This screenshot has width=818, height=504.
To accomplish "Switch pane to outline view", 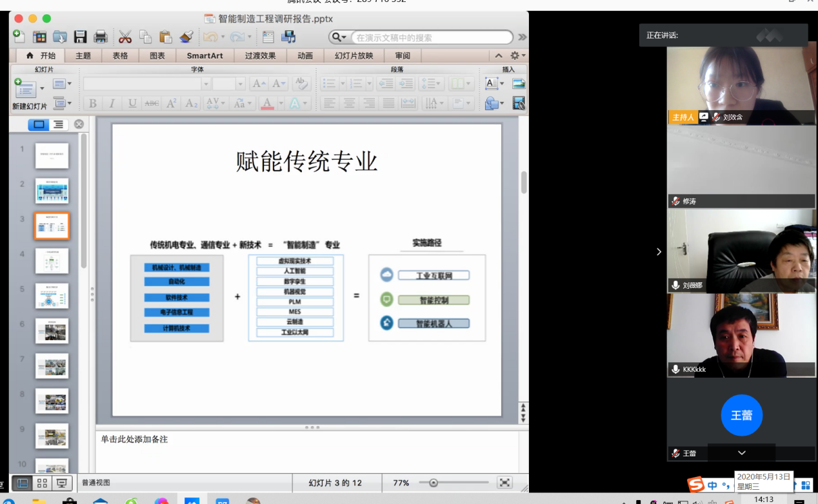I will tap(59, 124).
